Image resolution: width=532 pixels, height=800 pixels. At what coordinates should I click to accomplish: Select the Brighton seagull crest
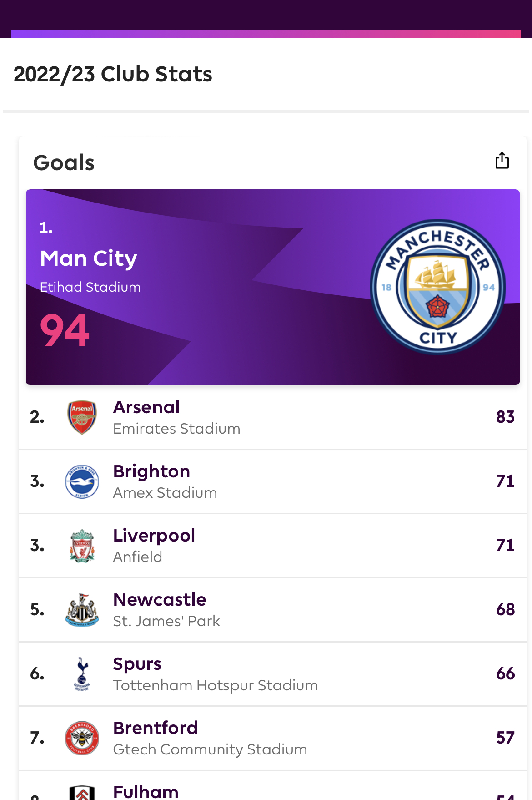click(x=82, y=481)
